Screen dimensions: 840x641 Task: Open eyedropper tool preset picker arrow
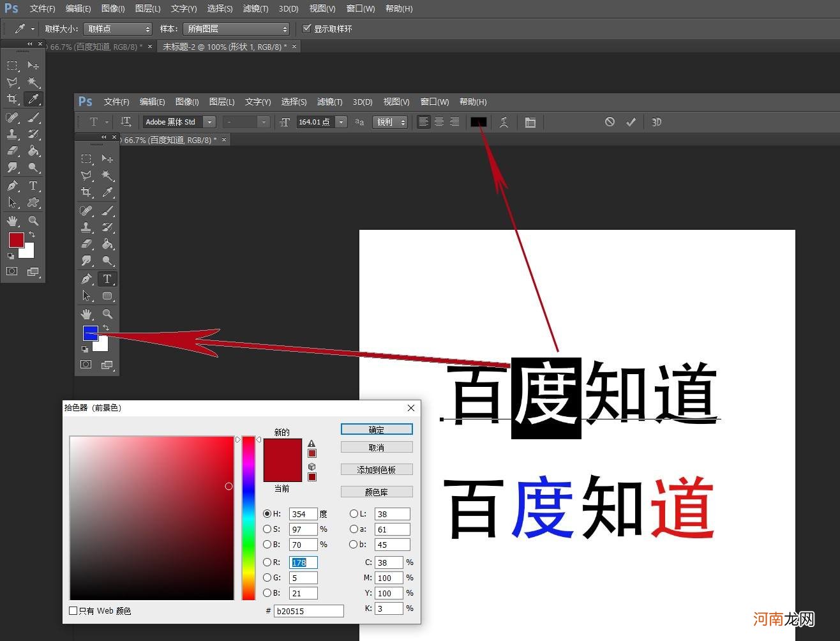(33, 29)
